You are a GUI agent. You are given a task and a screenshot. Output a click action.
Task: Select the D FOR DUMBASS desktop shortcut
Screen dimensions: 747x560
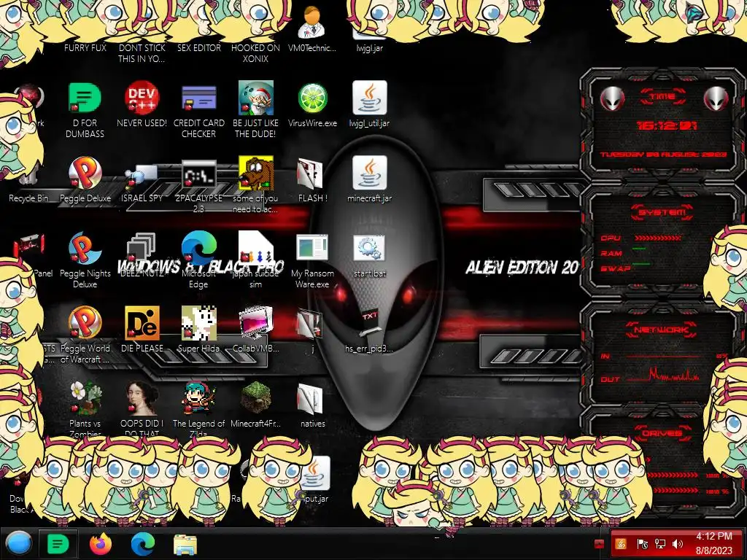pyautogui.click(x=85, y=111)
